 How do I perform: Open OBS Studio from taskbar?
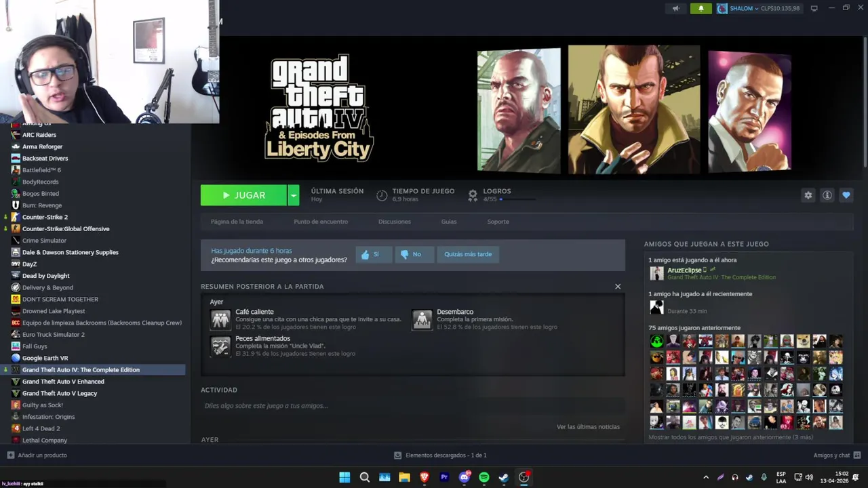pyautogui.click(x=524, y=477)
